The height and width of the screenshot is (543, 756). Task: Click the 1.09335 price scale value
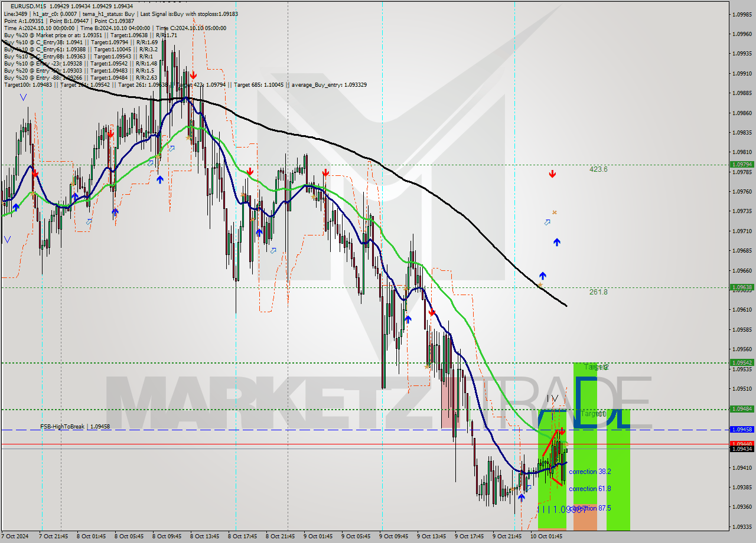tap(742, 527)
